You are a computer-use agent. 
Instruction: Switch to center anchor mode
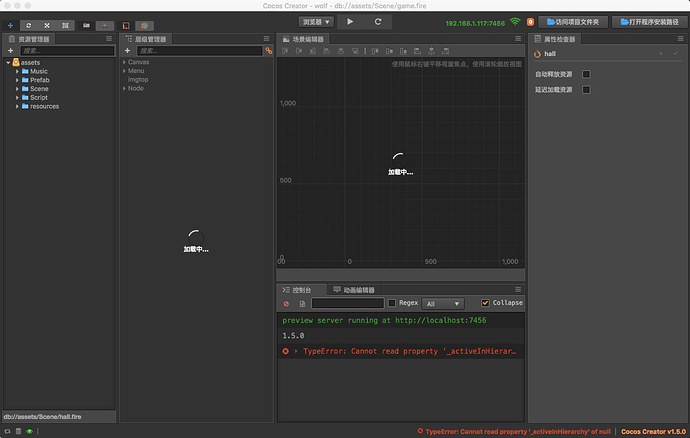[x=105, y=26]
